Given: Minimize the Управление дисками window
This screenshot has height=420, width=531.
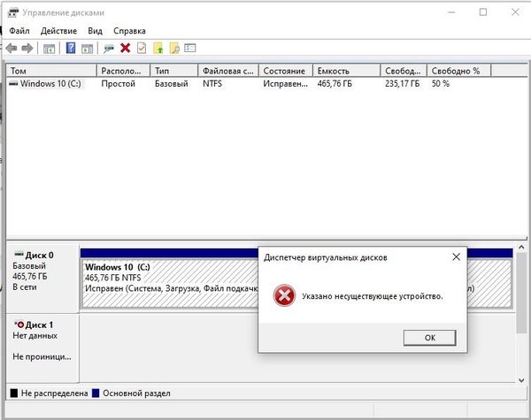Looking at the screenshot, I should pyautogui.click(x=451, y=12).
